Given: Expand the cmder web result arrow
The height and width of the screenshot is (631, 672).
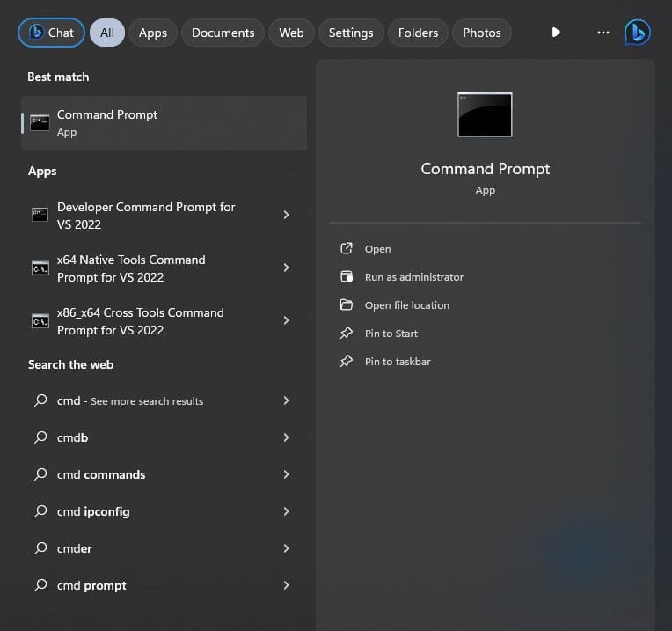Looking at the screenshot, I should coord(286,548).
